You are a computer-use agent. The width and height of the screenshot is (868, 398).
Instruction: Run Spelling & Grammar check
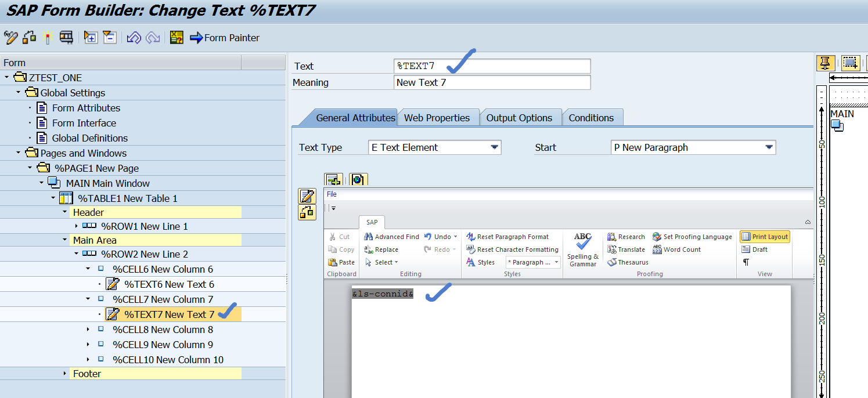point(583,249)
